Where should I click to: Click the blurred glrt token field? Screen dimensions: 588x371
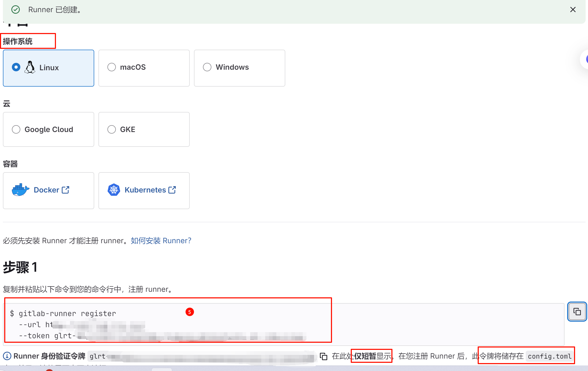[202, 356]
